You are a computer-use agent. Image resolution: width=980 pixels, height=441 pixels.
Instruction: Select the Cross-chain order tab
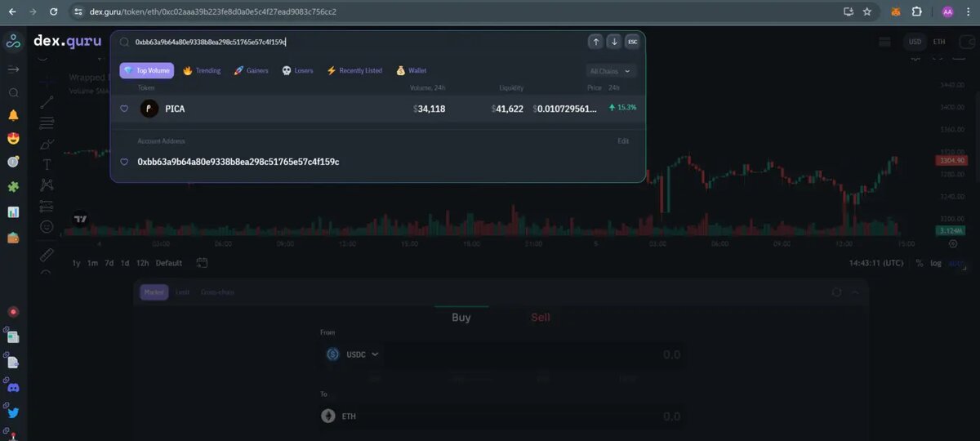[217, 292]
